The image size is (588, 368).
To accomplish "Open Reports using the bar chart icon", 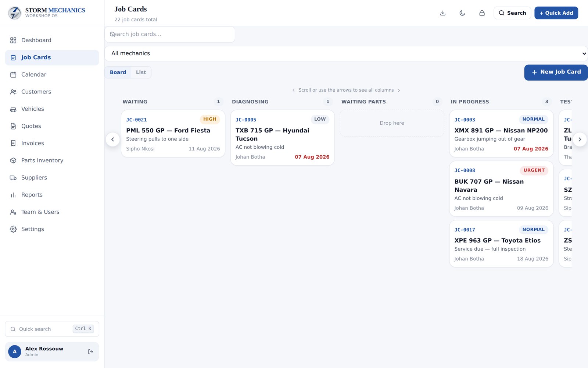I will [13, 195].
